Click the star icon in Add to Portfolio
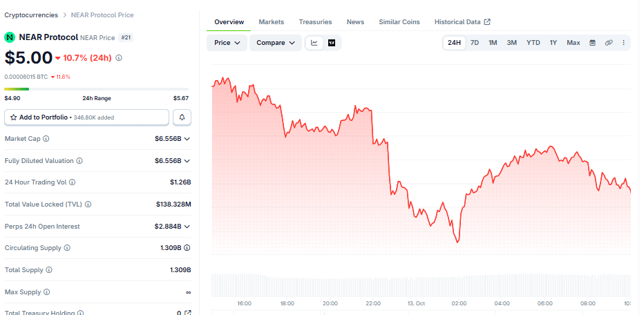Viewport: 644px width, 315px height. (x=14, y=117)
